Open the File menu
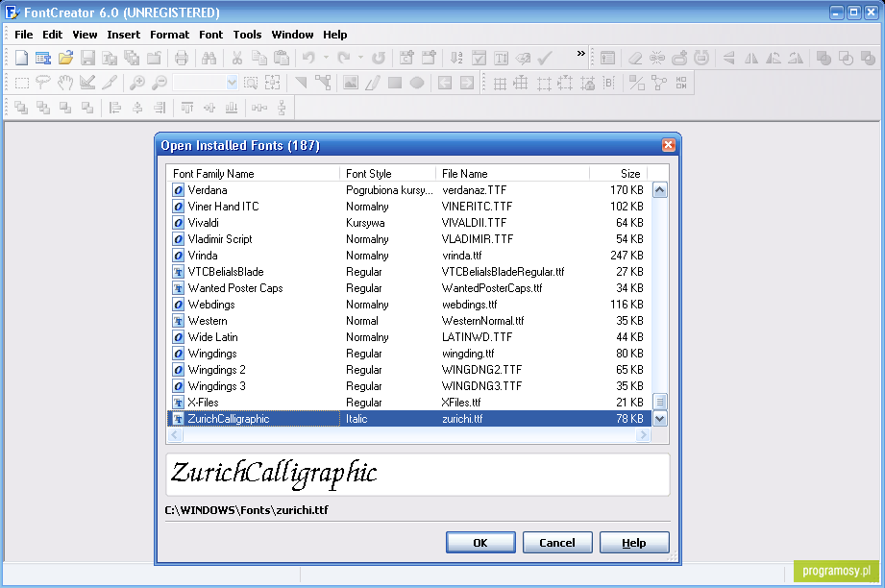This screenshot has width=885, height=588. (x=24, y=35)
